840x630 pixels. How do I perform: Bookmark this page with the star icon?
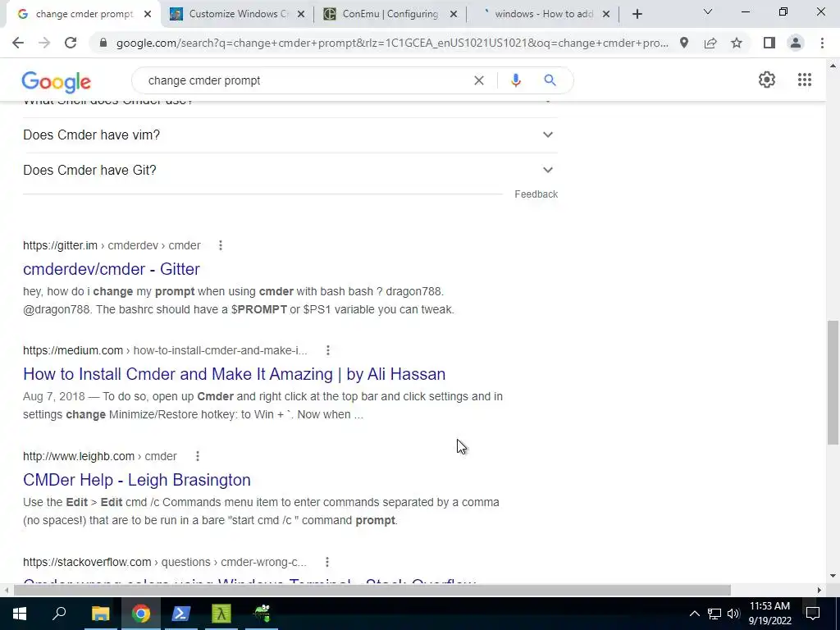tap(737, 43)
